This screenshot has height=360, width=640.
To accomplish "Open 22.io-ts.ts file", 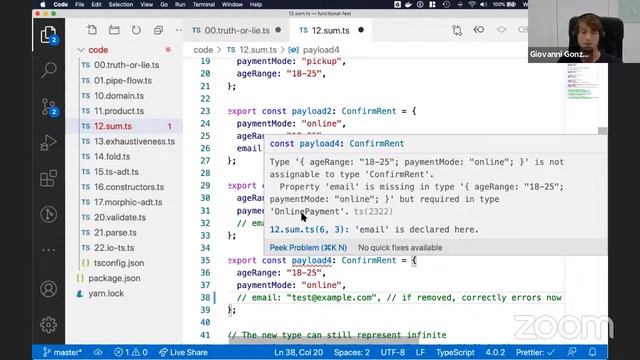I will click(x=123, y=248).
